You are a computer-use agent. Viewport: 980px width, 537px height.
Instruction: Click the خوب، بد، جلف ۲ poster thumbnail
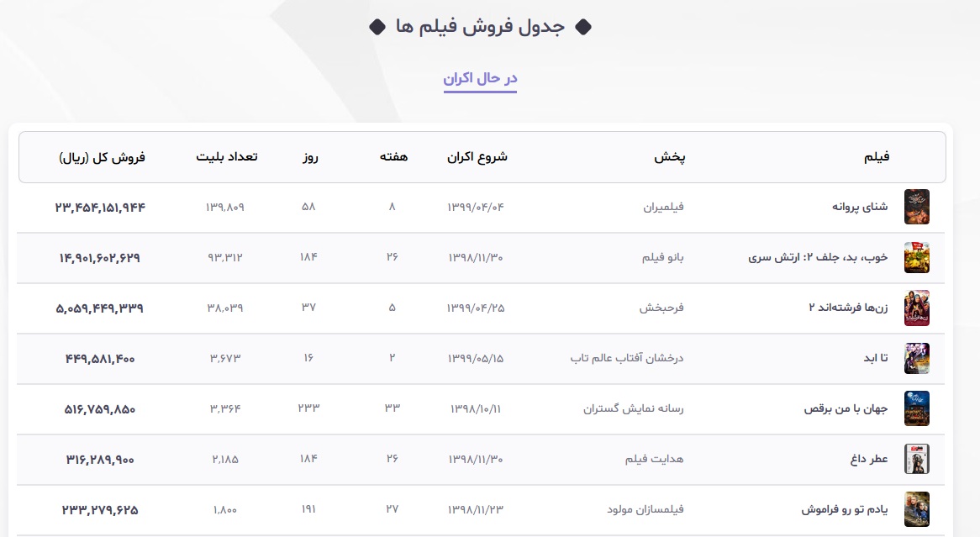pos(916,257)
